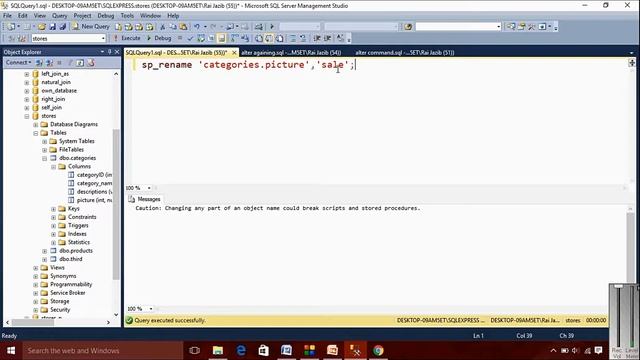Select picture column in Object Explorer
The height and width of the screenshot is (360, 640).
94,200
